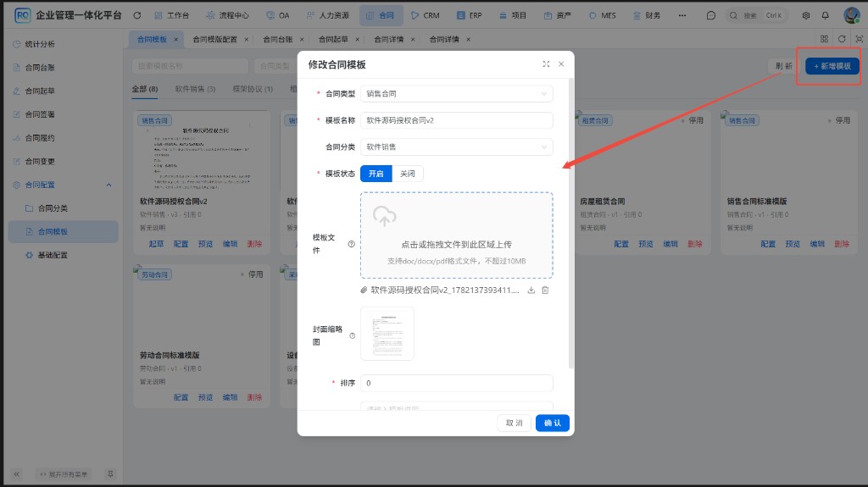868x487 pixels.
Task: Open the CRM top menu
Action: pyautogui.click(x=426, y=15)
